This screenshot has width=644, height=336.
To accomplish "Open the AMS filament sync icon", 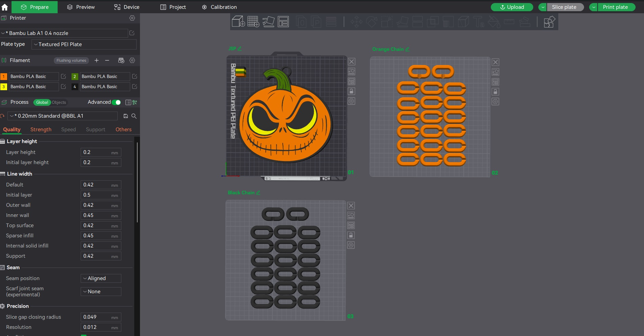I will tap(121, 60).
